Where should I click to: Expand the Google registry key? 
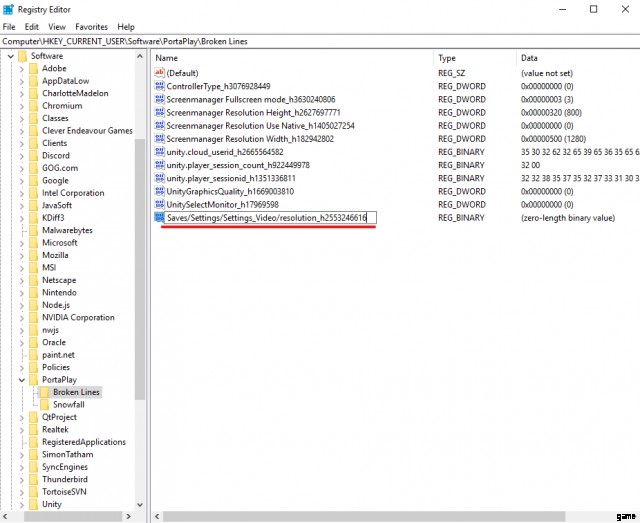22,181
